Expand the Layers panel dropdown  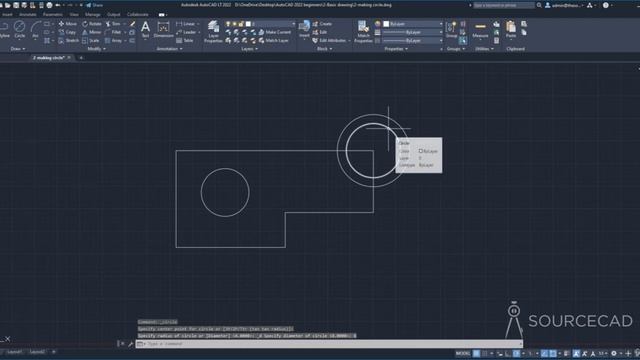249,49
